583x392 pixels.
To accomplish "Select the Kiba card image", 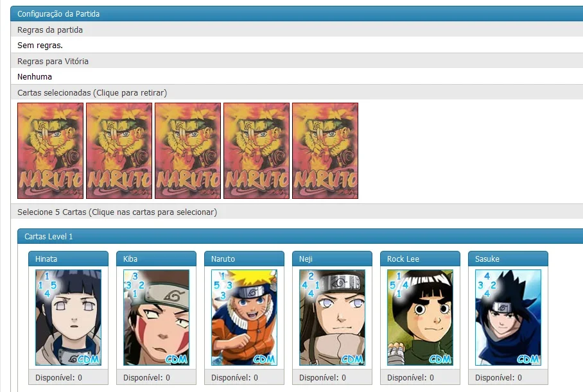I will click(x=156, y=318).
